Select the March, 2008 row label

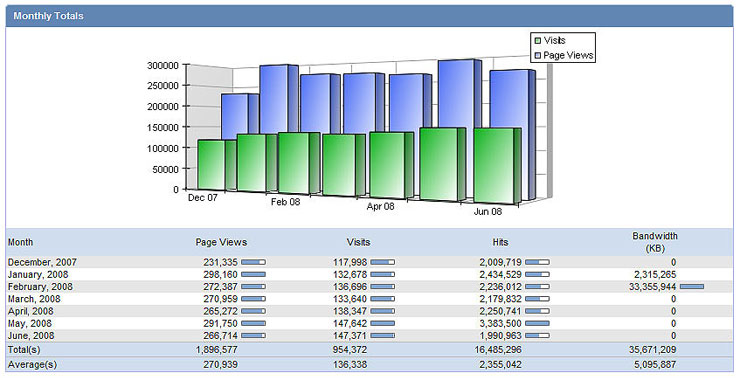(x=34, y=299)
